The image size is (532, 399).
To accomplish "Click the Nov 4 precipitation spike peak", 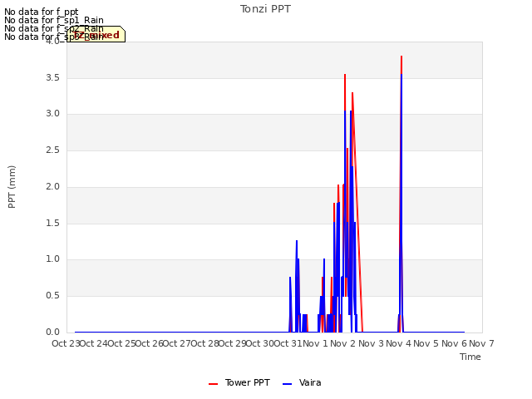I will coord(401,57).
